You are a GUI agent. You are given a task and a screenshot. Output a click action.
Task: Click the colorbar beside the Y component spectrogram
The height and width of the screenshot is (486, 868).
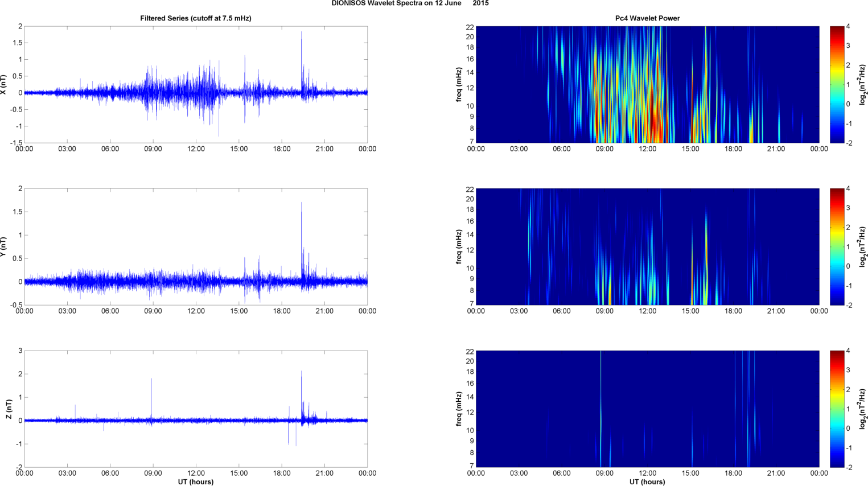tap(837, 246)
